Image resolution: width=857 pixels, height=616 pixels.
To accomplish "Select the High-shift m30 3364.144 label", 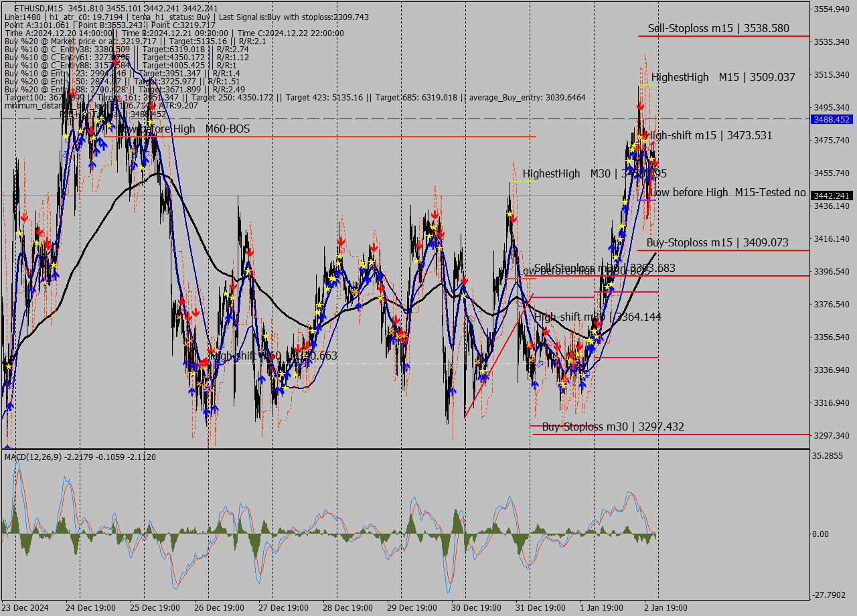I will point(597,317).
